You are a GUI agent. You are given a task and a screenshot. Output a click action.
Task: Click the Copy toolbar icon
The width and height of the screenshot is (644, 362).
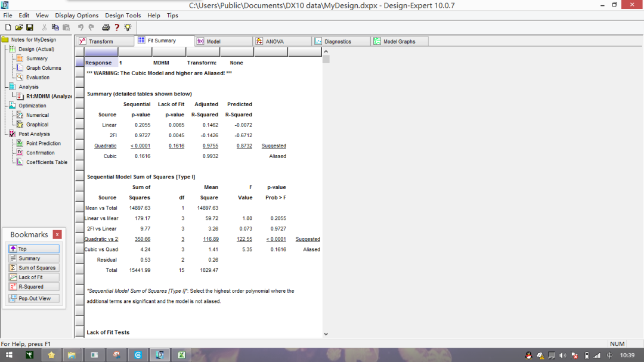55,27
